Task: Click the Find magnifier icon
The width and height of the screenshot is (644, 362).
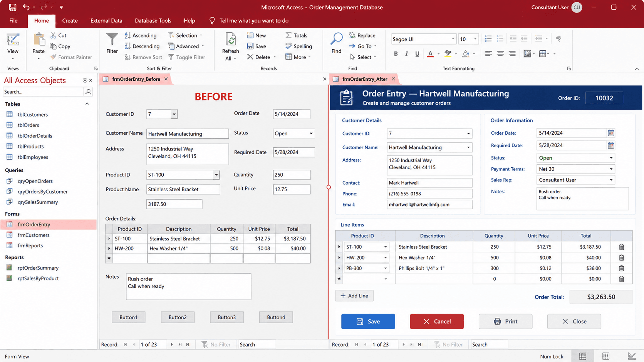Action: [x=336, y=39]
